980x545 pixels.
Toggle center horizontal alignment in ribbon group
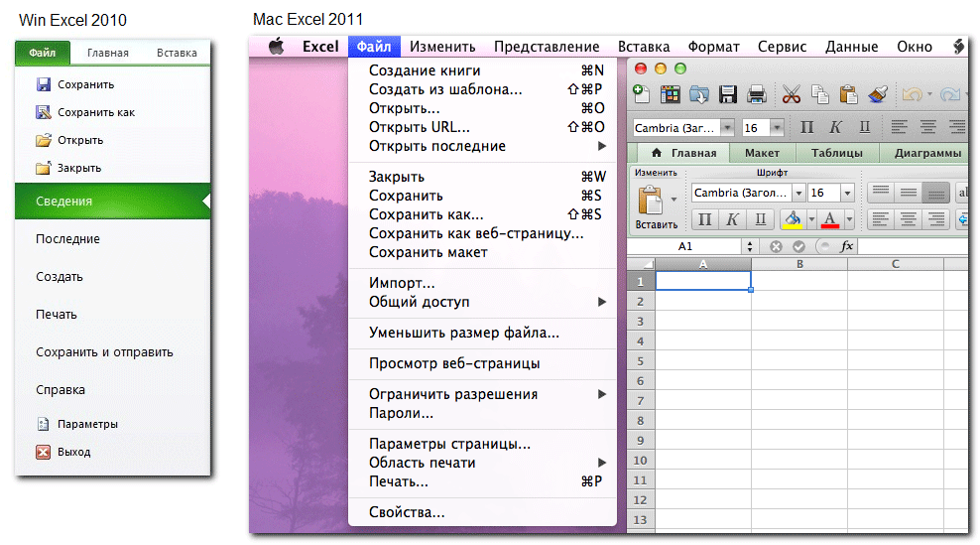click(x=909, y=219)
